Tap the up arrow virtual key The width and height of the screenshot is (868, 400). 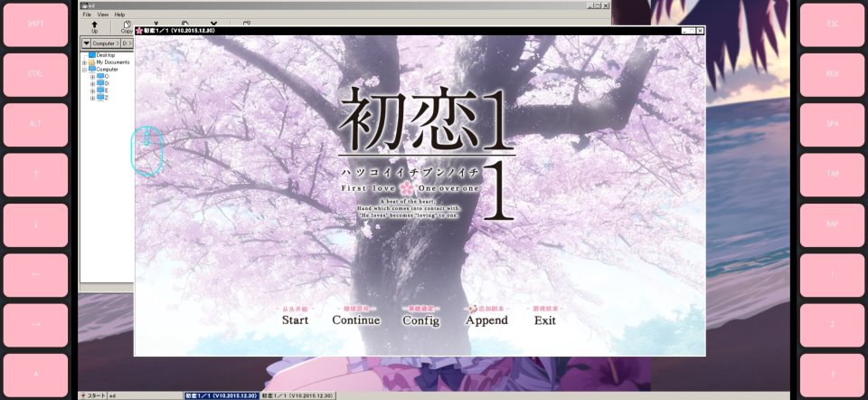tap(35, 175)
